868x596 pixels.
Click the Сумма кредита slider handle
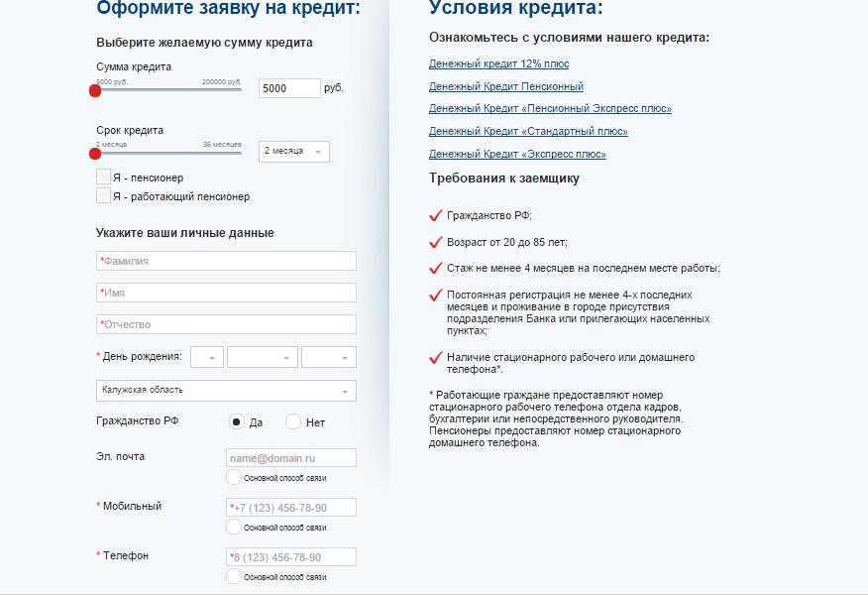tap(95, 90)
